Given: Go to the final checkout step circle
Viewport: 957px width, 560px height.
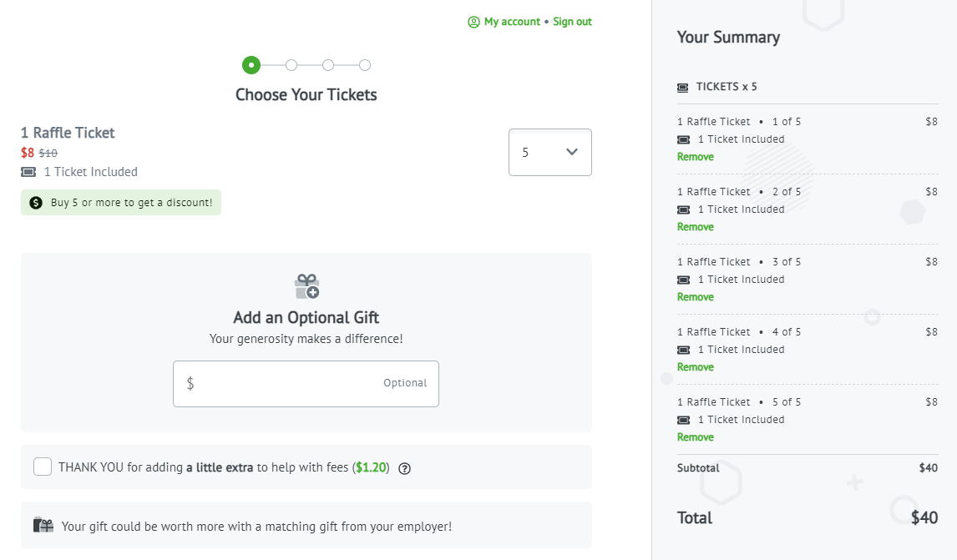Looking at the screenshot, I should point(365,65).
